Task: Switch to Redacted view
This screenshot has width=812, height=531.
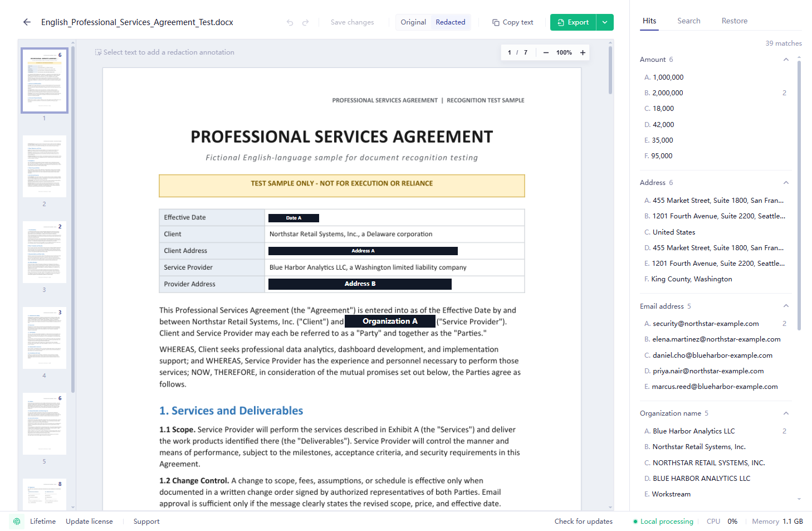Action: (451, 22)
